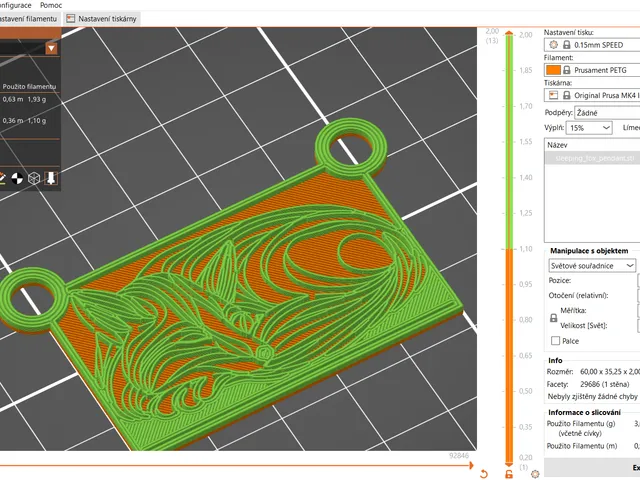Toggle the scale proportions lock beside Měřítka
The height and width of the screenshot is (480, 640).
553,318
